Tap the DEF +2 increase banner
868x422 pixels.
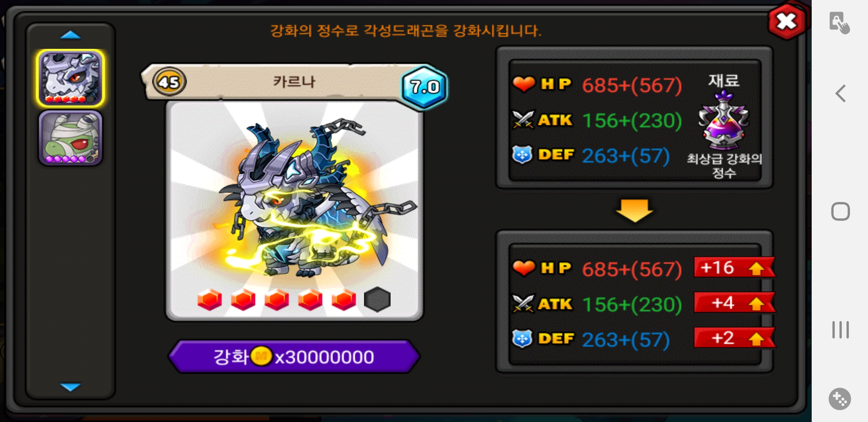[x=734, y=338]
